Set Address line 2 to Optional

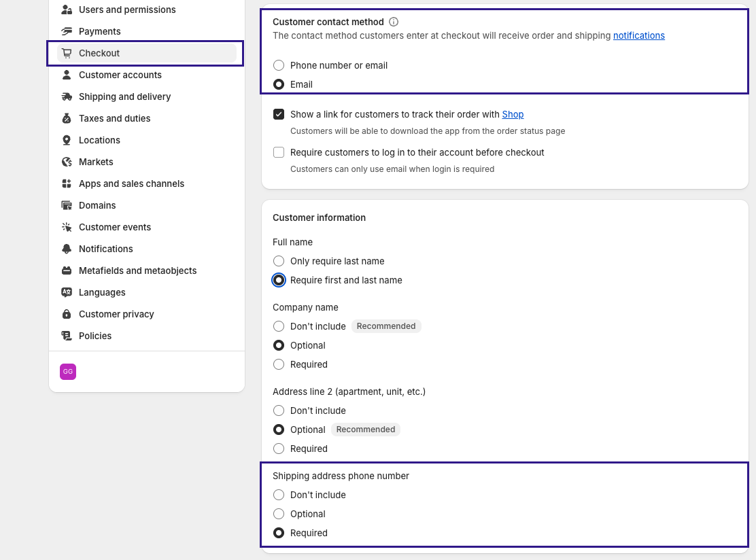click(x=279, y=430)
